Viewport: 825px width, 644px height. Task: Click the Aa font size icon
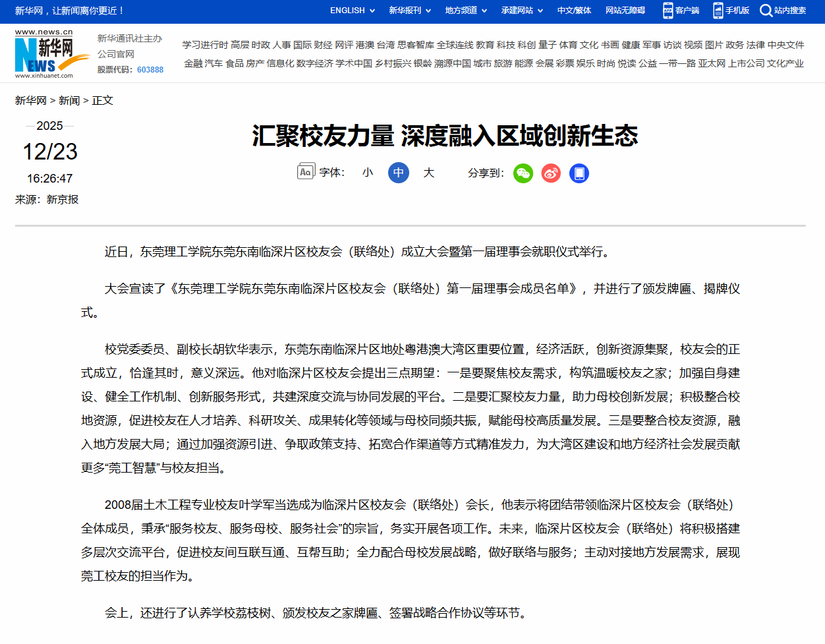(x=306, y=172)
